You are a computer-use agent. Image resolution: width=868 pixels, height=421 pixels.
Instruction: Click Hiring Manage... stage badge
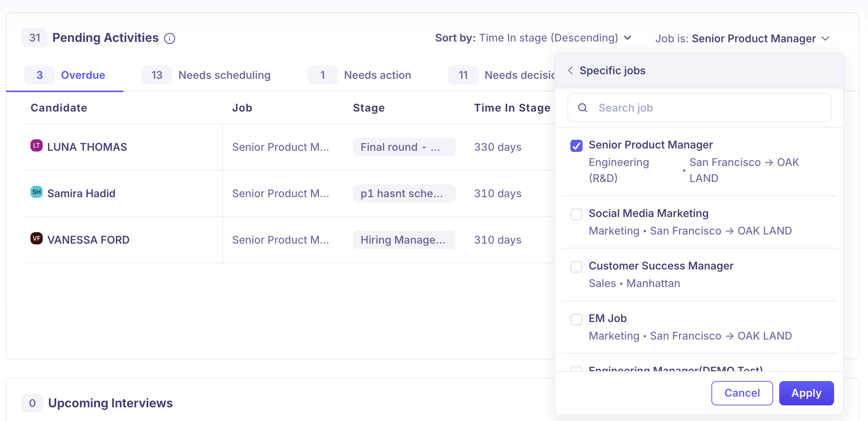click(404, 240)
